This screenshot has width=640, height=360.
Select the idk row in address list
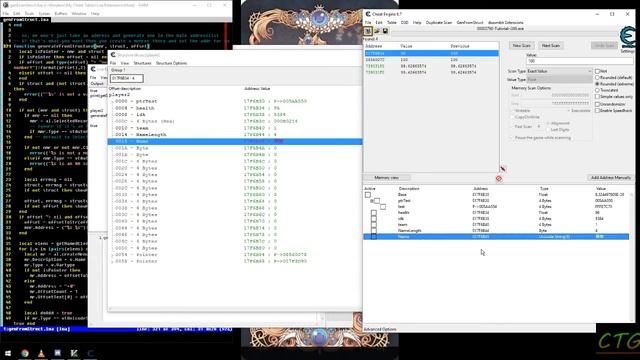point(496,219)
